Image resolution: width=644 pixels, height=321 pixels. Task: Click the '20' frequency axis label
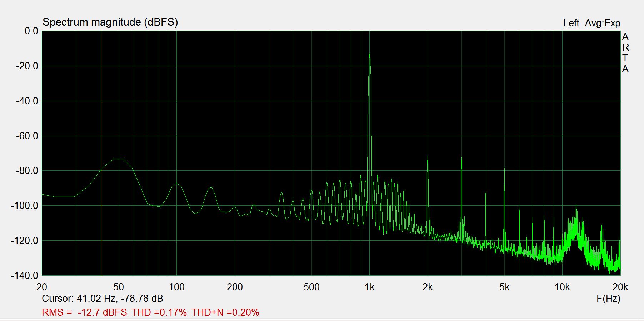[x=42, y=287]
